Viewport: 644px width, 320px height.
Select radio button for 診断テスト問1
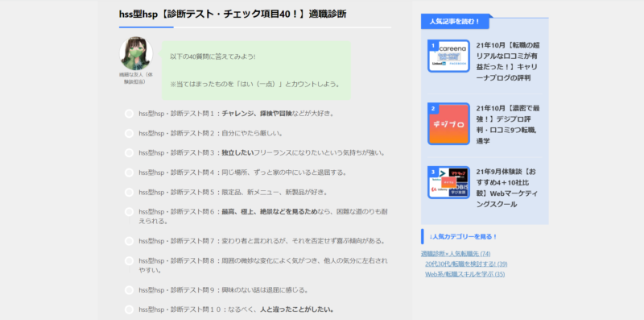(129, 114)
